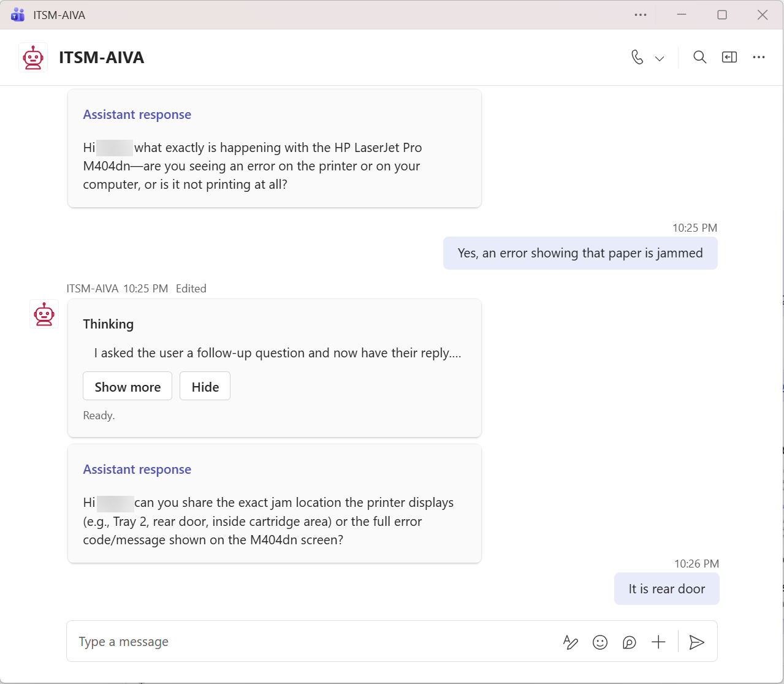This screenshot has width=784, height=684.
Task: Click the first Assistant response heading
Action: (x=137, y=115)
